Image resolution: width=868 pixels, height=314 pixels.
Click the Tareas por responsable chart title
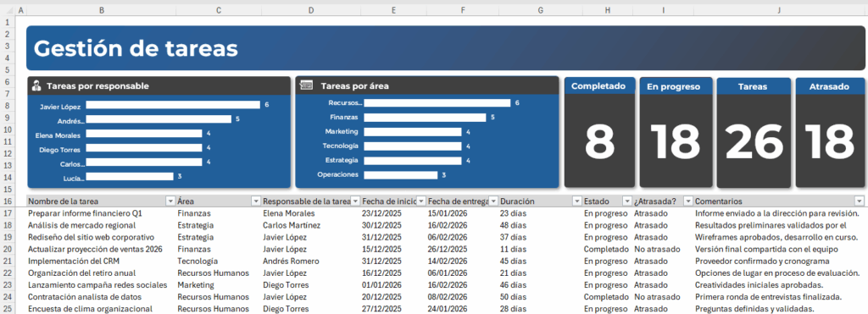click(x=97, y=86)
